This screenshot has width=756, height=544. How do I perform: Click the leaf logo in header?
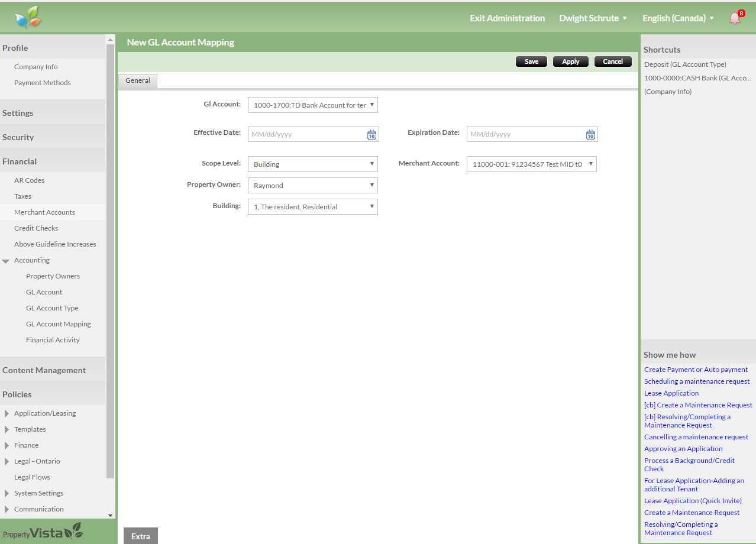click(28, 17)
